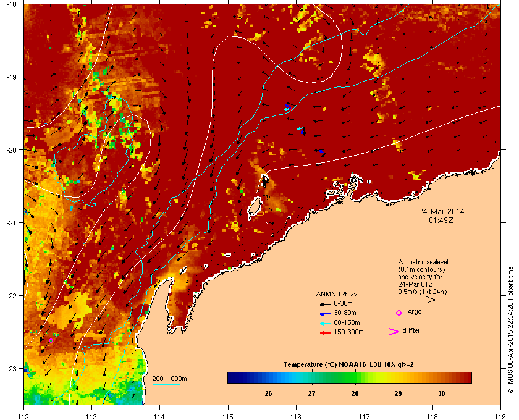Click the longitude axis label 116
The width and height of the screenshot is (519, 420).
[x=296, y=416]
